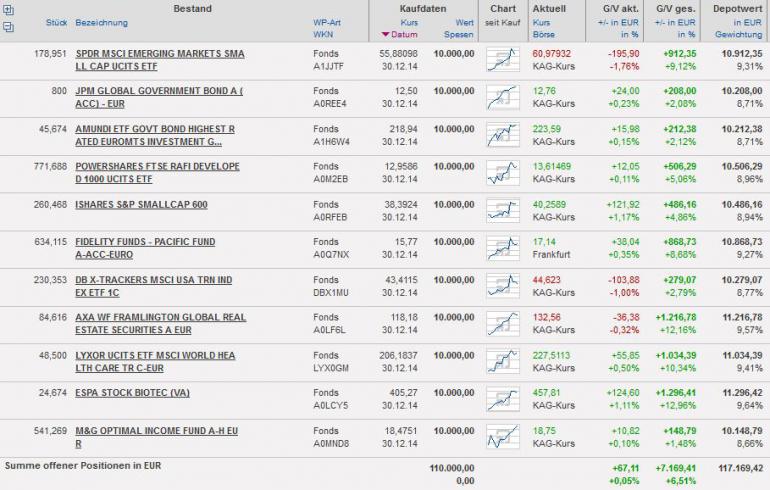Sort table by Stück column header

pyautogui.click(x=56, y=23)
